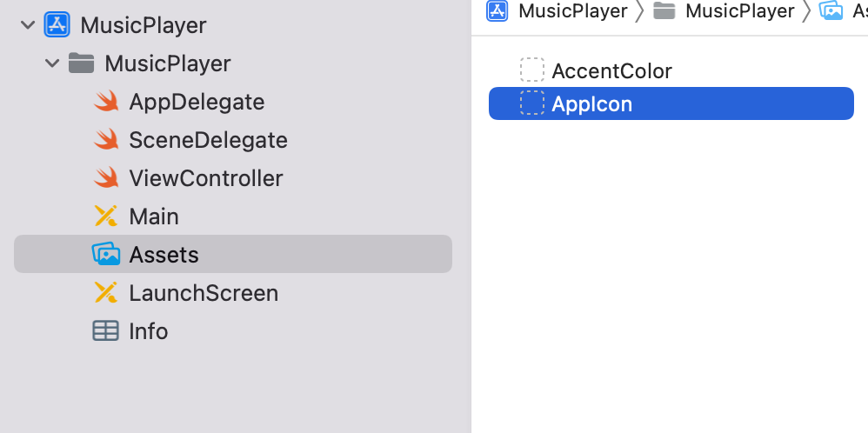Click the Xcode project icon in navigator
Viewport: 868px width, 433px height.
pos(57,25)
